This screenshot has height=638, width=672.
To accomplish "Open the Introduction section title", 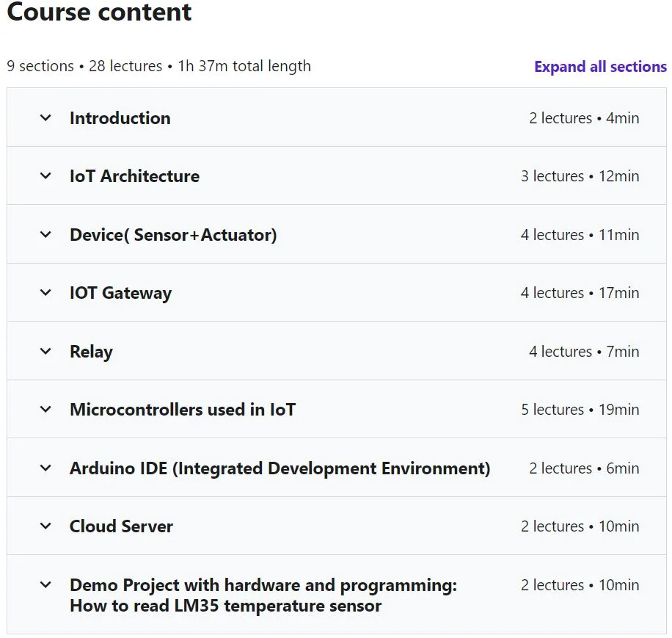I will tap(120, 118).
